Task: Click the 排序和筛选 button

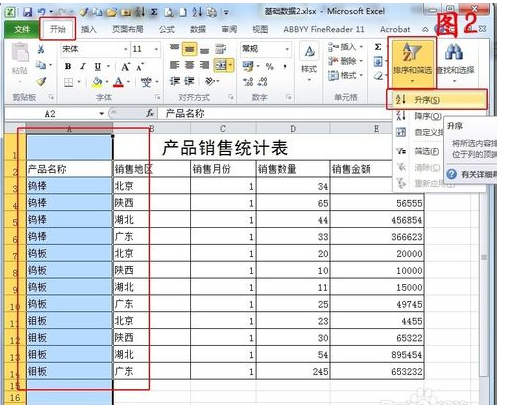Action: (x=412, y=62)
